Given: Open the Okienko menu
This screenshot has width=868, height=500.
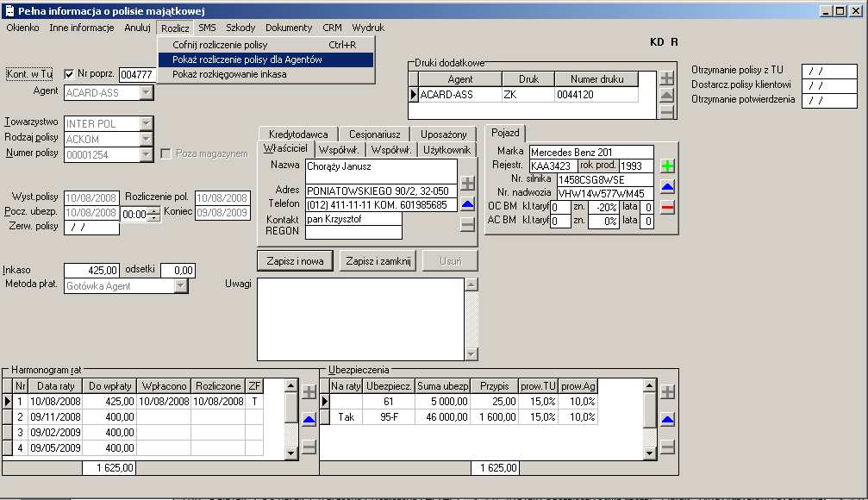Looking at the screenshot, I should pyautogui.click(x=22, y=28).
